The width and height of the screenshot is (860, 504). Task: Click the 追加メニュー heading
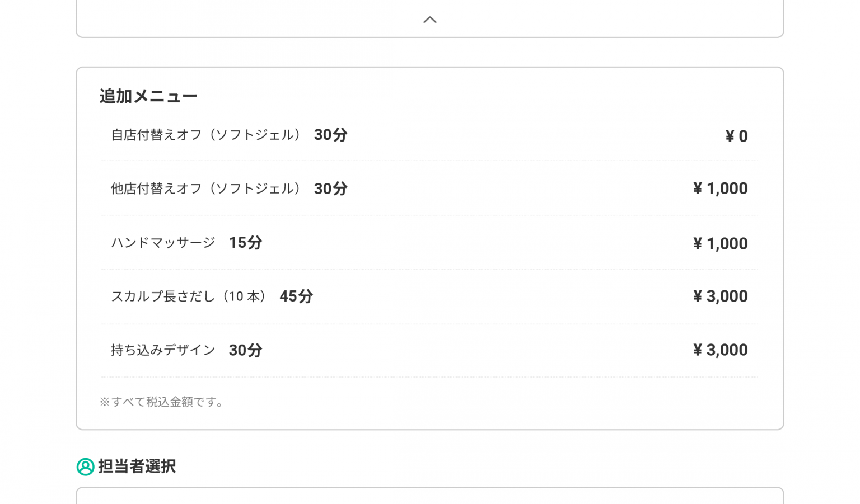click(148, 96)
